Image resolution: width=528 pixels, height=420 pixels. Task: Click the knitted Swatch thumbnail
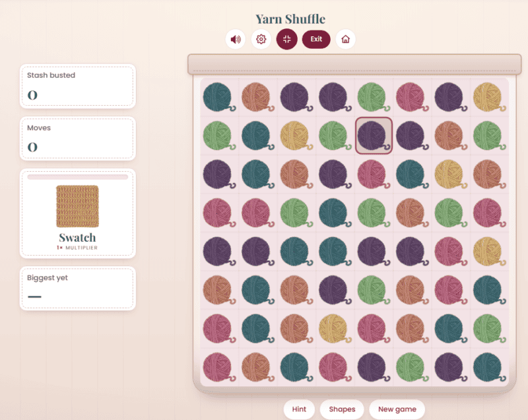click(x=77, y=206)
